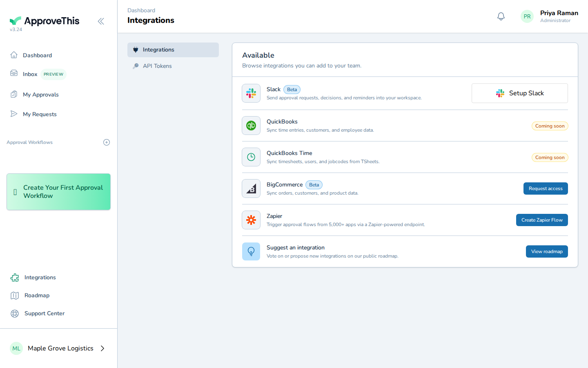The width and height of the screenshot is (588, 368).
Task: Click the QuickBooks logo tile
Action: (x=251, y=126)
